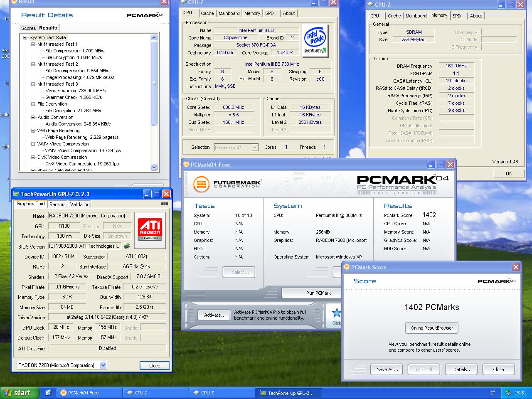Image resolution: width=532 pixels, height=399 pixels.
Task: Click the Select... button in Tests section
Action: 240,272
